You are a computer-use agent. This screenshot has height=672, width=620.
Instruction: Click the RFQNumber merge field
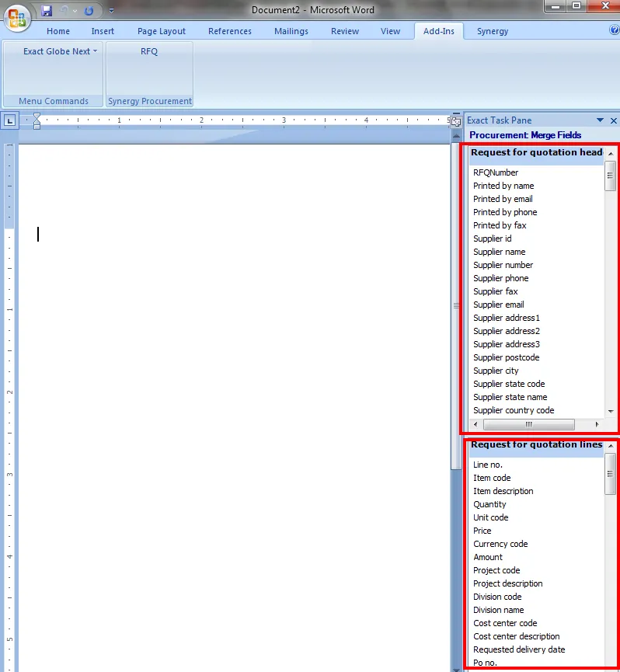(x=496, y=172)
